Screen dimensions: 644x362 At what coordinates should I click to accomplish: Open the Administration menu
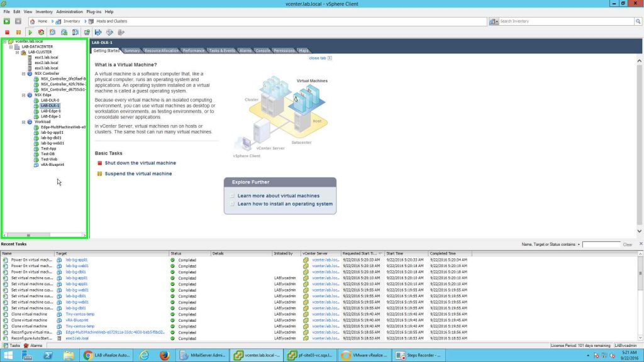click(x=69, y=12)
